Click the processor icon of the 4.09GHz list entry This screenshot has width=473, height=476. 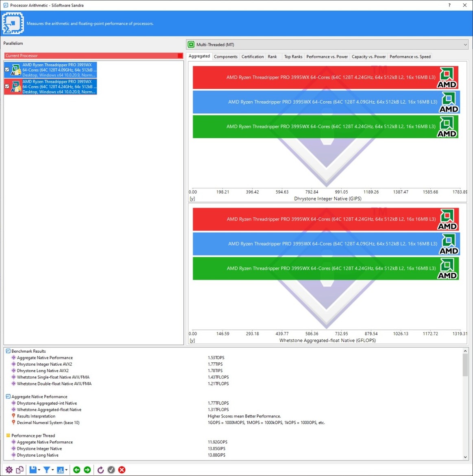[x=15, y=70]
